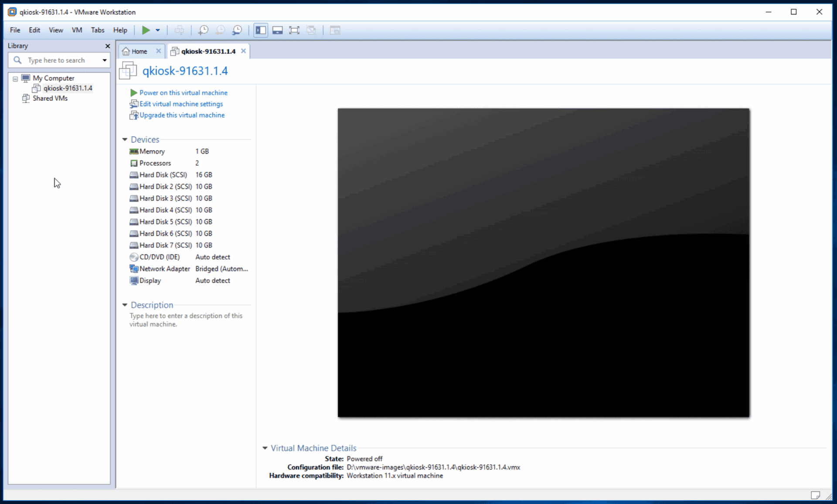The height and width of the screenshot is (504, 837).
Task: Open the VM menu
Action: [77, 30]
